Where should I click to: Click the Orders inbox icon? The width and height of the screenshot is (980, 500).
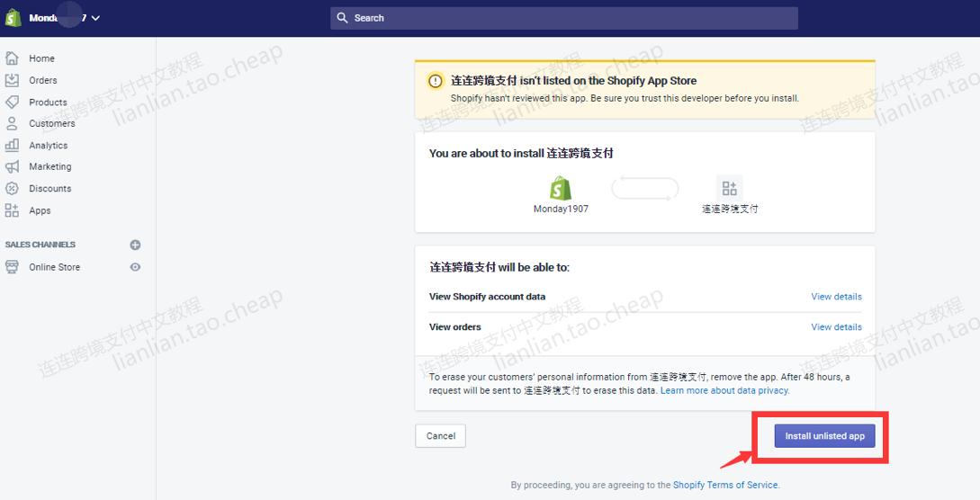12,80
